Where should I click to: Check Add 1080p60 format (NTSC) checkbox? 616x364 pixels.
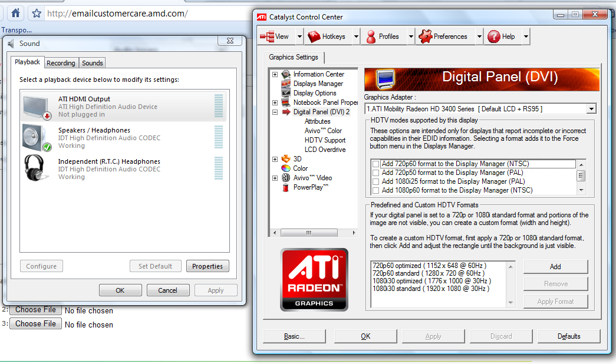tap(376, 190)
